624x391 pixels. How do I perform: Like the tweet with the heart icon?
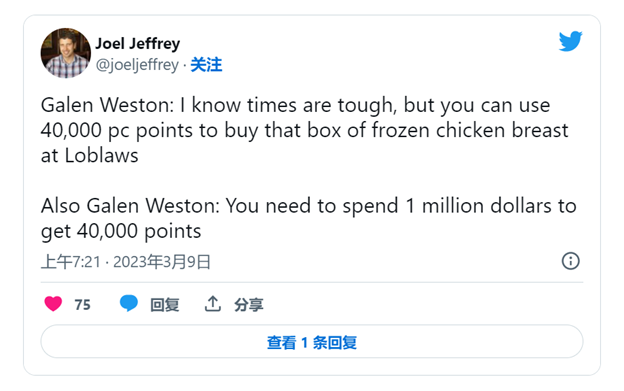[x=53, y=304]
